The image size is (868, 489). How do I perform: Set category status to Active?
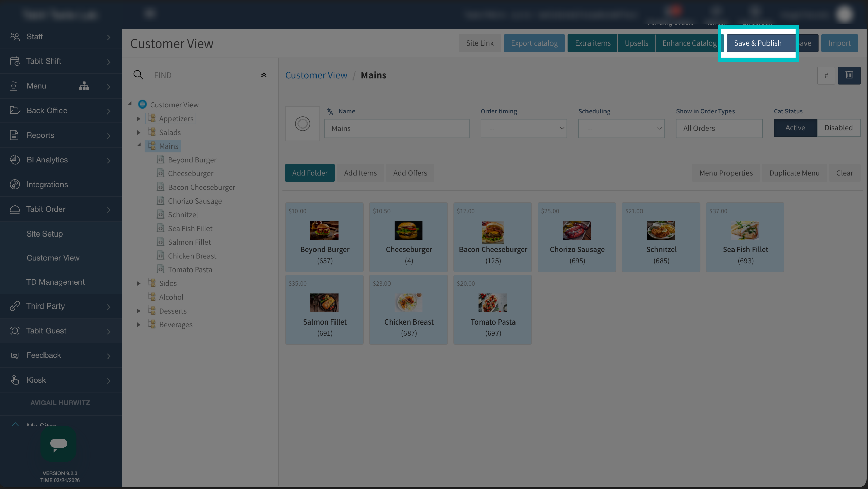795,128
